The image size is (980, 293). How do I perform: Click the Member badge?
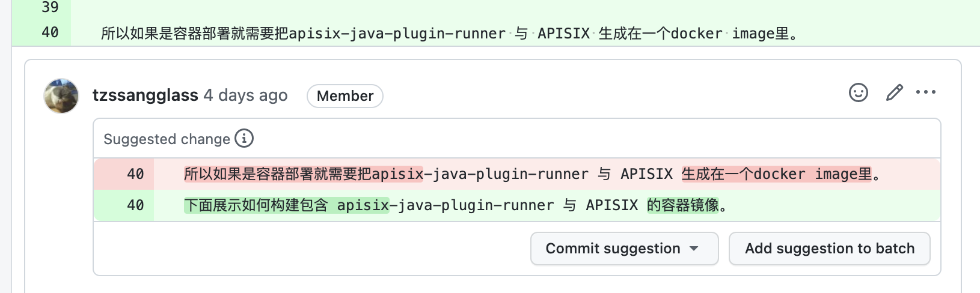[x=345, y=96]
